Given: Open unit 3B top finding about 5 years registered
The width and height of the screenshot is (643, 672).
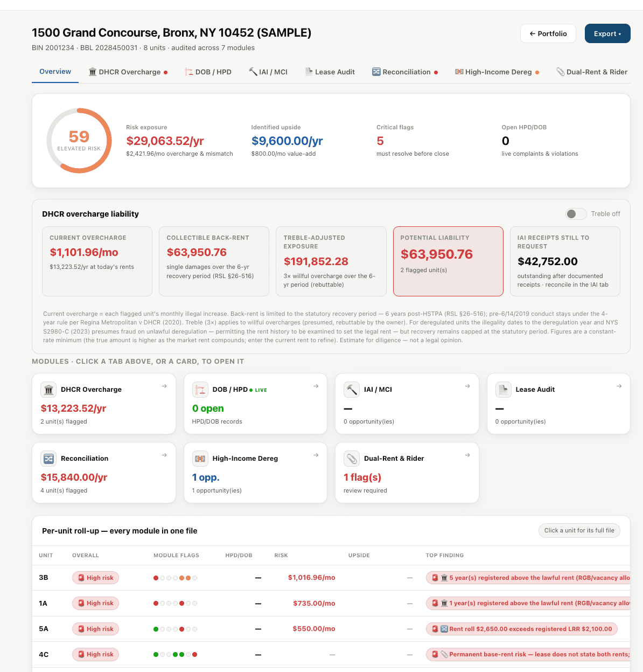Looking at the screenshot, I should click(528, 578).
